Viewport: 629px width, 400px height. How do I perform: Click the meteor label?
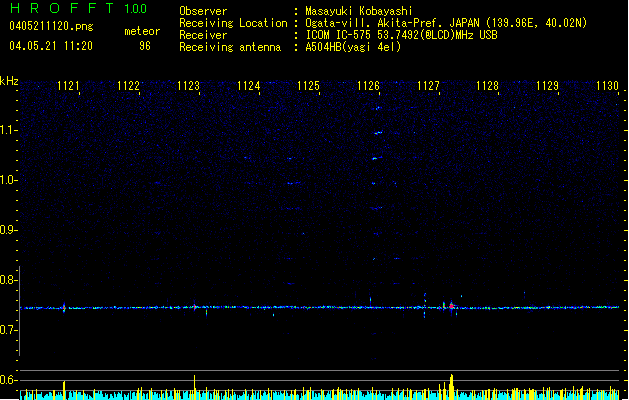(x=142, y=31)
